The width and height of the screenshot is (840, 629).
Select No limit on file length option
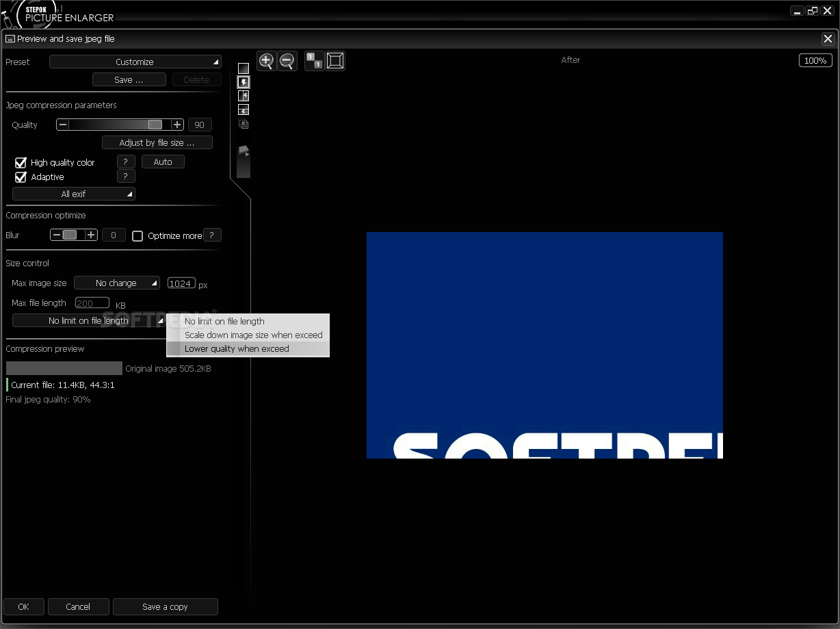pyautogui.click(x=248, y=321)
